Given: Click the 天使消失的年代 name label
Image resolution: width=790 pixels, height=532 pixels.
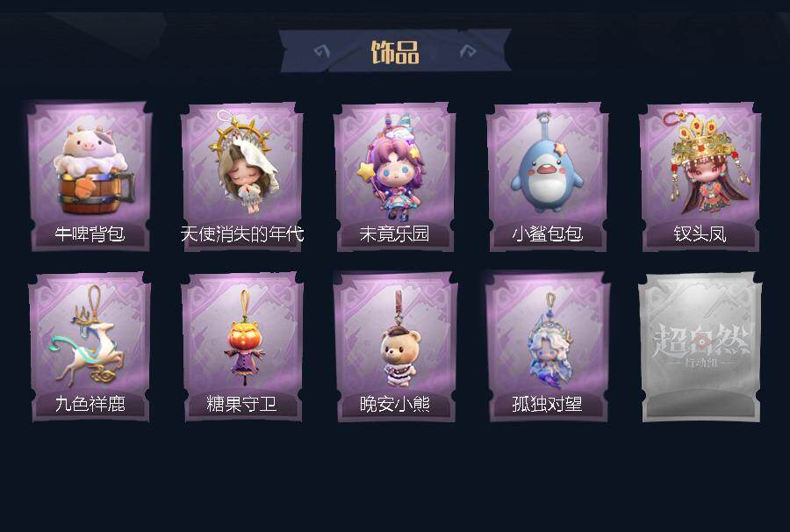Looking at the screenshot, I should pos(242,234).
